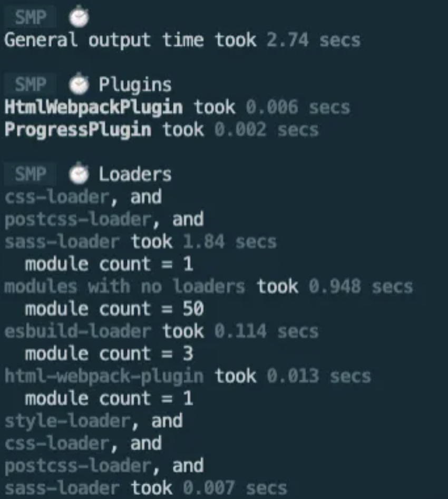Select the ProgressPlugin text
Image resolution: width=448 pixels, height=499 pixels.
tap(78, 130)
